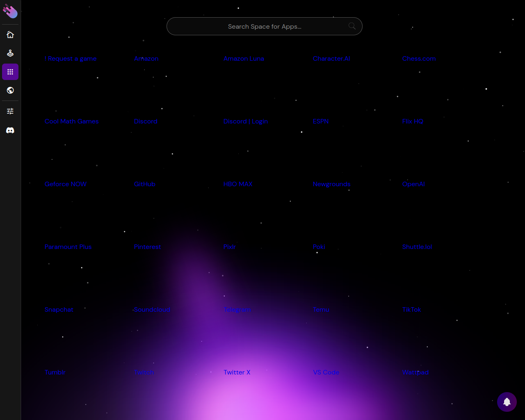Open Poki
This screenshot has width=525, height=420.
click(x=319, y=247)
